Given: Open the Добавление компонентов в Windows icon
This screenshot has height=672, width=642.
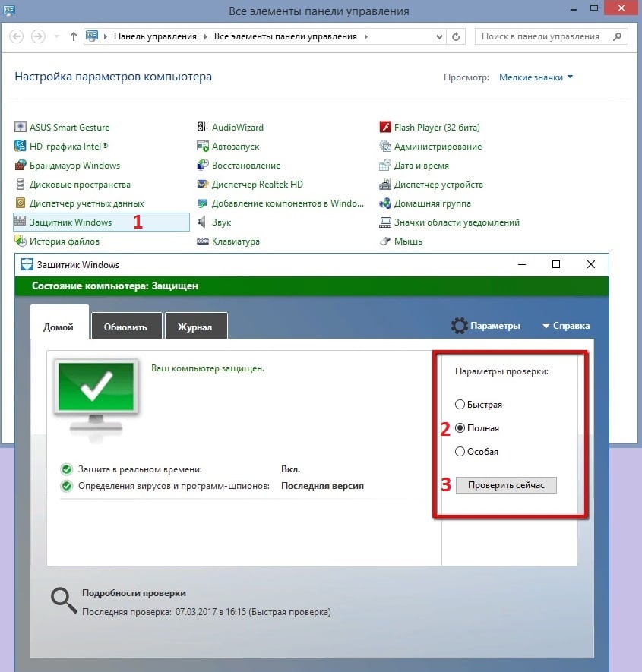Looking at the screenshot, I should tap(202, 203).
